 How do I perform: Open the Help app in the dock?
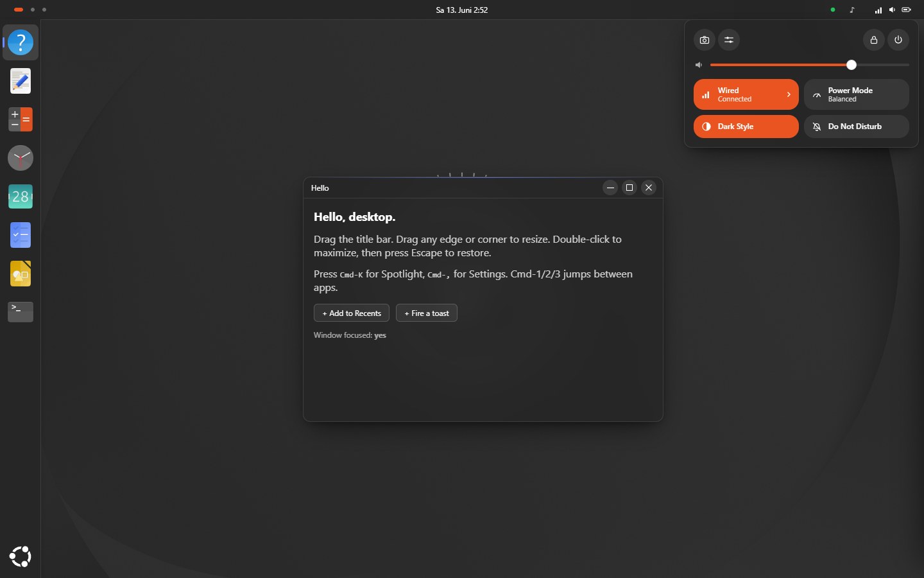21,42
